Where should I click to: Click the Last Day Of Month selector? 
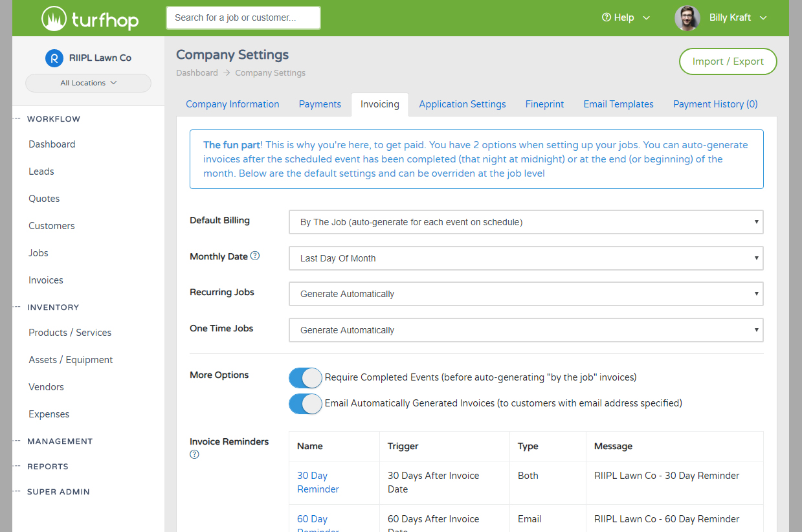pyautogui.click(x=526, y=258)
